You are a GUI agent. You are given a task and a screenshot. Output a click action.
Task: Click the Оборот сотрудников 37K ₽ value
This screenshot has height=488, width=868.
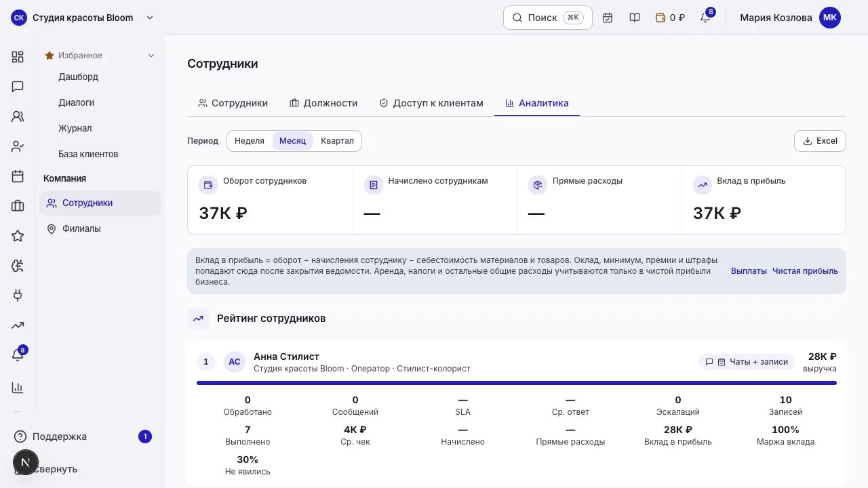tap(223, 213)
